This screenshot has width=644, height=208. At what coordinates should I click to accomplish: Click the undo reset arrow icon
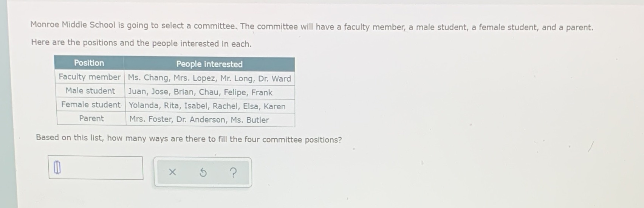(203, 173)
